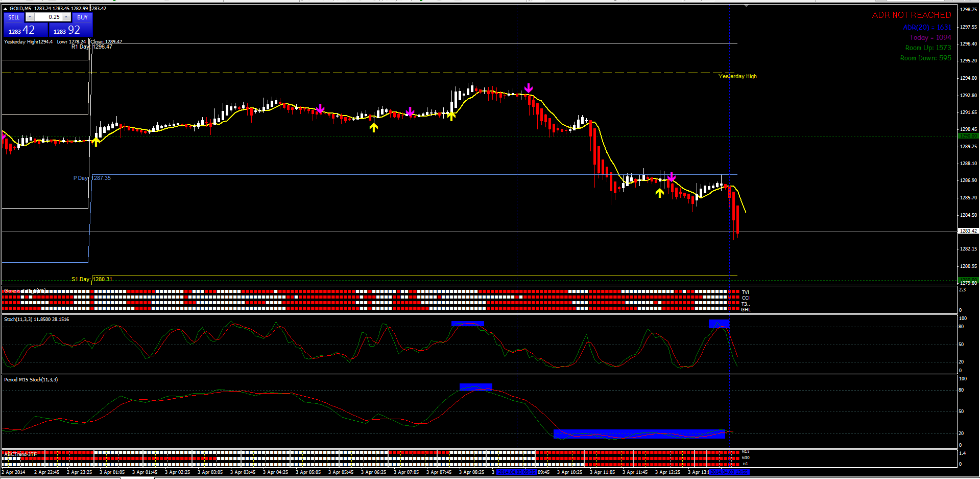The width and height of the screenshot is (980, 479).
Task: Click the GHL row label in Genesis panel
Action: [x=746, y=310]
